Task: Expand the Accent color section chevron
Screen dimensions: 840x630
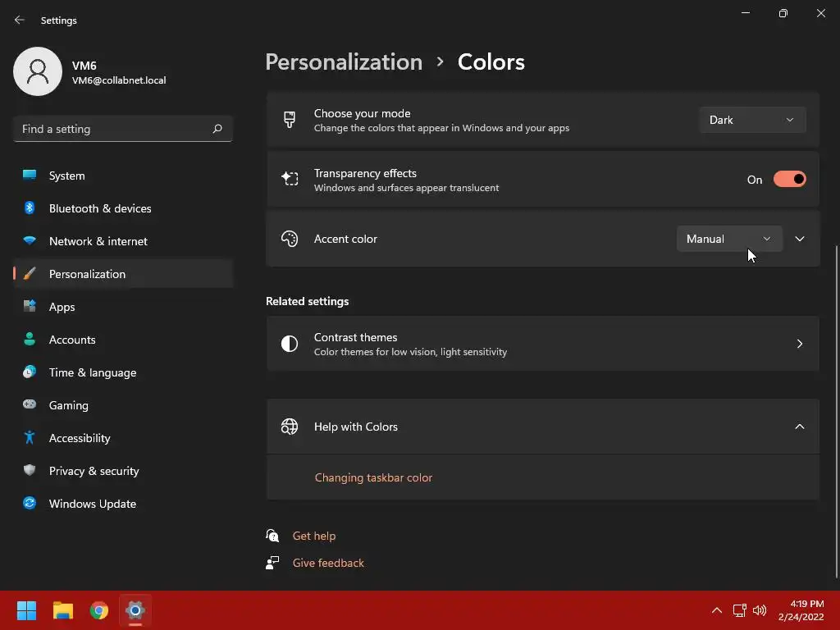Action: pos(800,239)
